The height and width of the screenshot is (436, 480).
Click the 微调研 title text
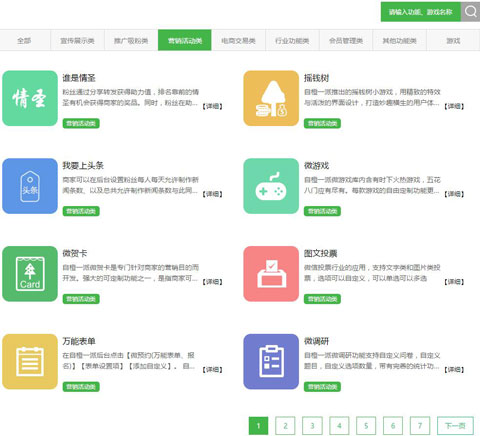316,341
